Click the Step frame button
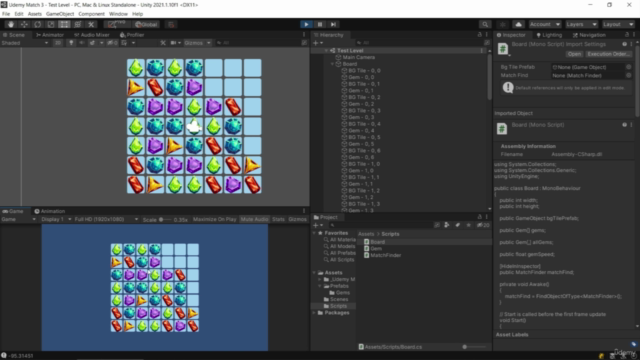This screenshot has width=640, height=360. [x=333, y=24]
